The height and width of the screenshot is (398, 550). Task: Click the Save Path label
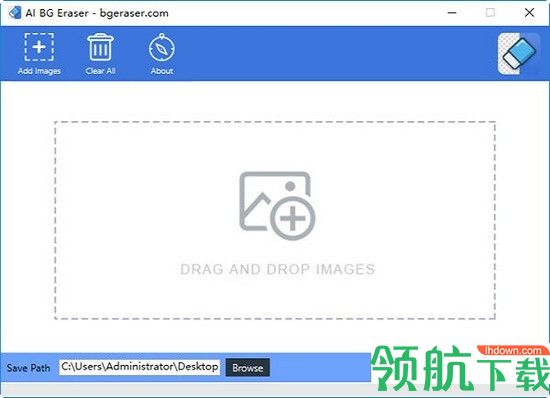pos(28,368)
